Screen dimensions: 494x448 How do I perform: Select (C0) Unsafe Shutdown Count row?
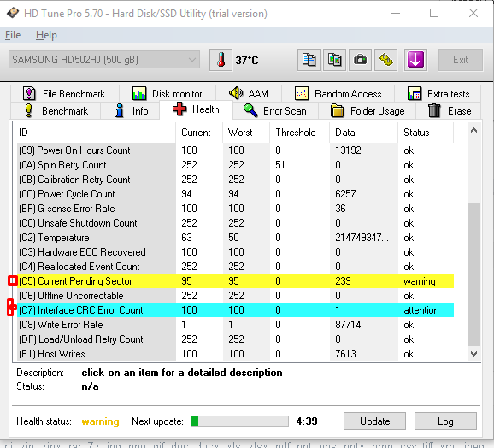click(235, 223)
